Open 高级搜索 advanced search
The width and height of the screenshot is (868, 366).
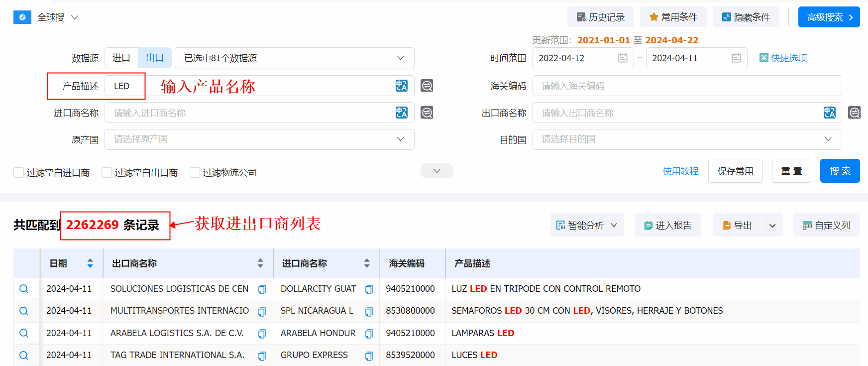[x=829, y=17]
